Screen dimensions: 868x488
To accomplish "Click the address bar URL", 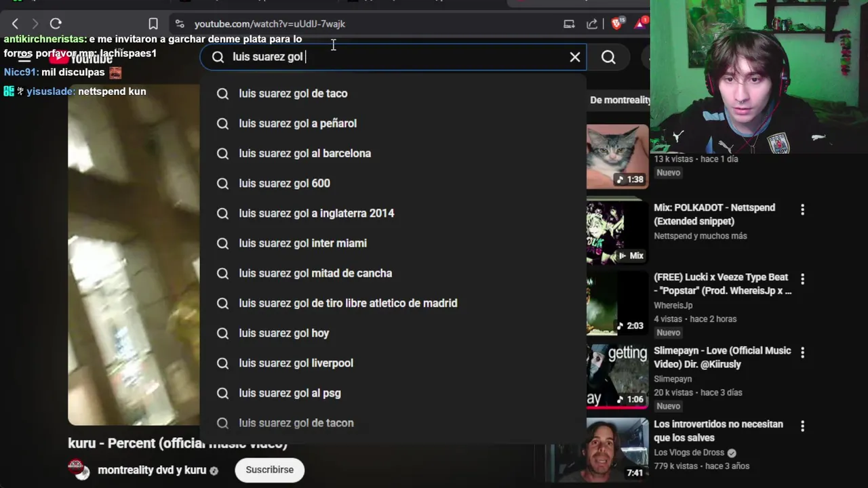I will tap(270, 24).
